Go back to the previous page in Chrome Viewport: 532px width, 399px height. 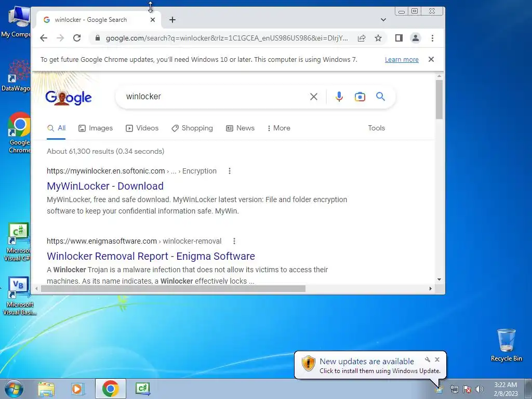(44, 38)
